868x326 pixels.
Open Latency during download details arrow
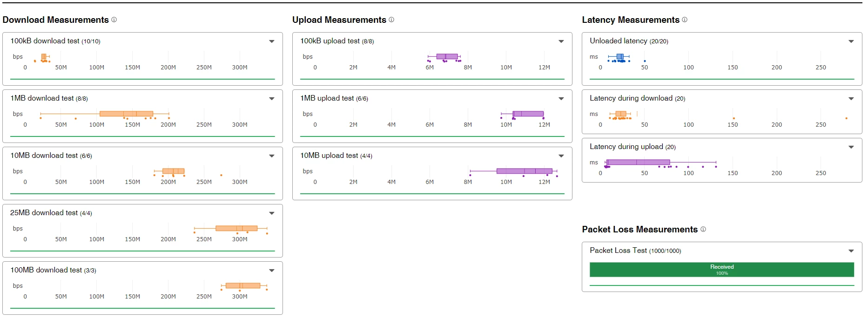pyautogui.click(x=851, y=99)
